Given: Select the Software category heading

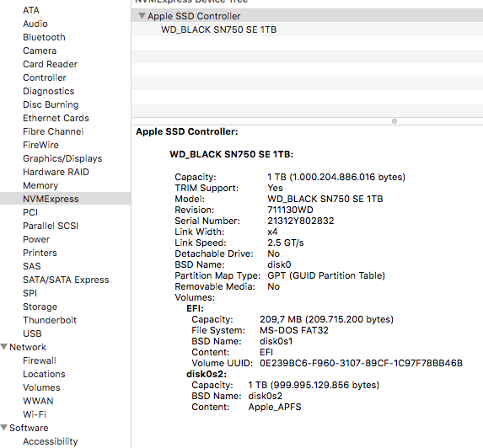Looking at the screenshot, I should click(29, 428).
